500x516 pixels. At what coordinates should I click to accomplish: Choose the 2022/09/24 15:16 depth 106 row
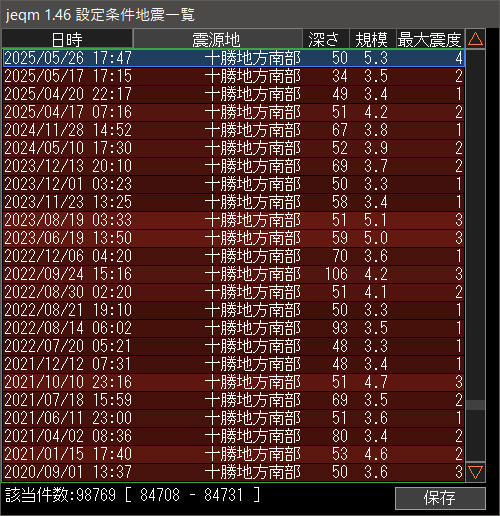tap(234, 274)
